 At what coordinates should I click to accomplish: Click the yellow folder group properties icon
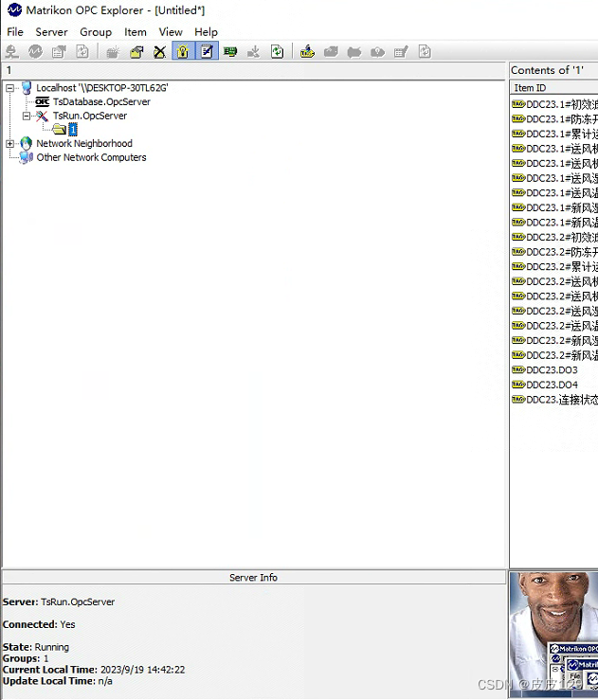tap(136, 52)
